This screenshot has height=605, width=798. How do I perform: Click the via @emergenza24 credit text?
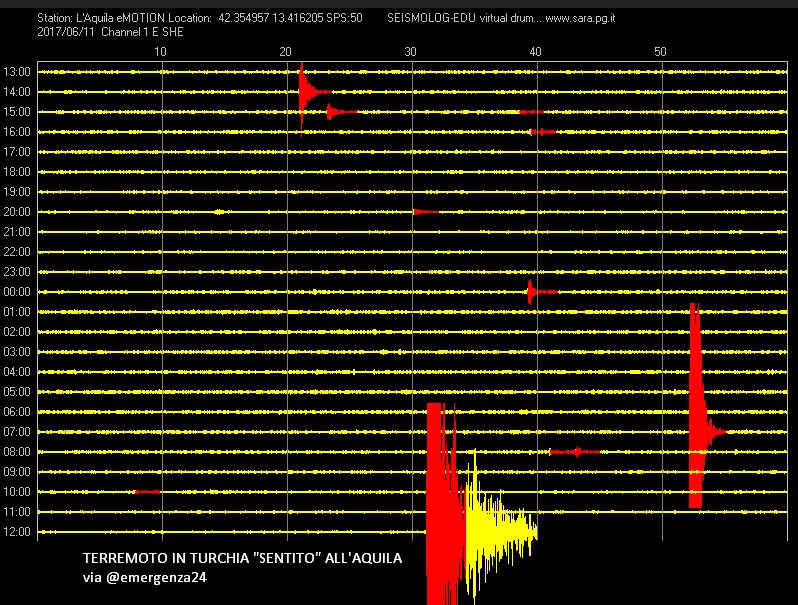145,578
